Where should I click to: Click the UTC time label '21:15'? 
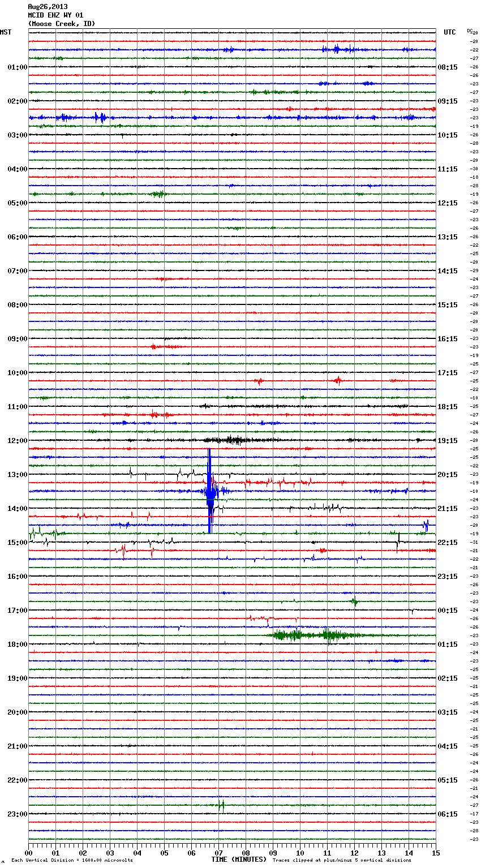coord(448,508)
